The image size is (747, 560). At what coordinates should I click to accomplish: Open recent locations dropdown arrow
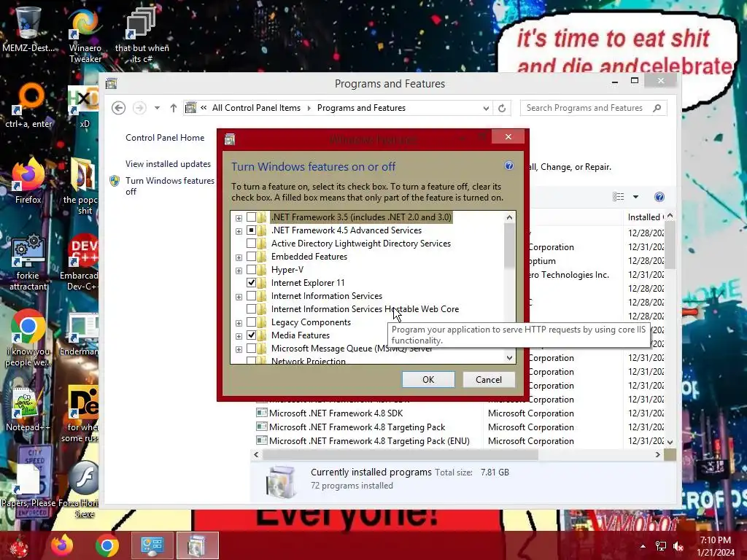point(157,108)
